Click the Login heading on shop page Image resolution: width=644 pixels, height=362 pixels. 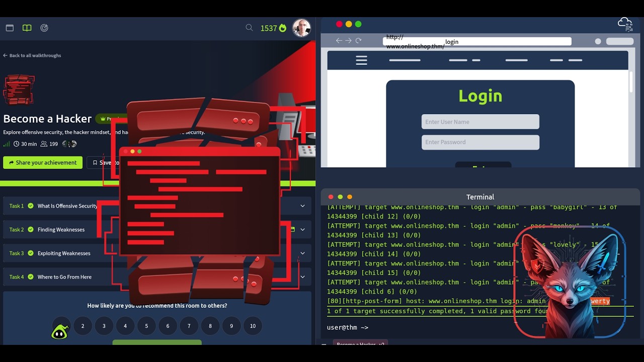coord(480,96)
